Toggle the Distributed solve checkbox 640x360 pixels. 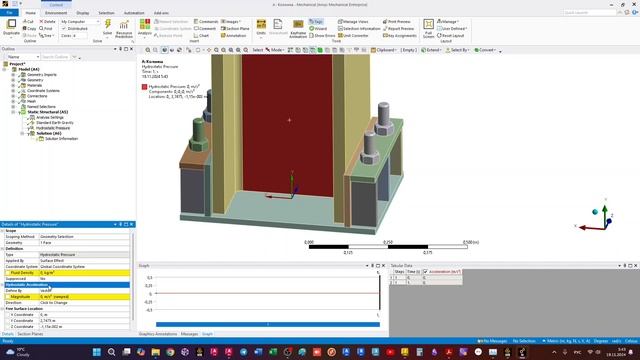click(64, 29)
